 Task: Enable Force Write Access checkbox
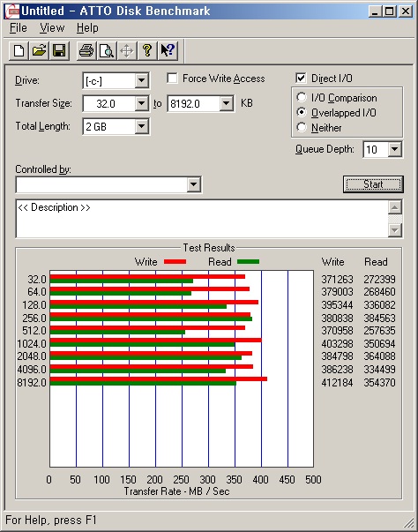pyautogui.click(x=172, y=78)
